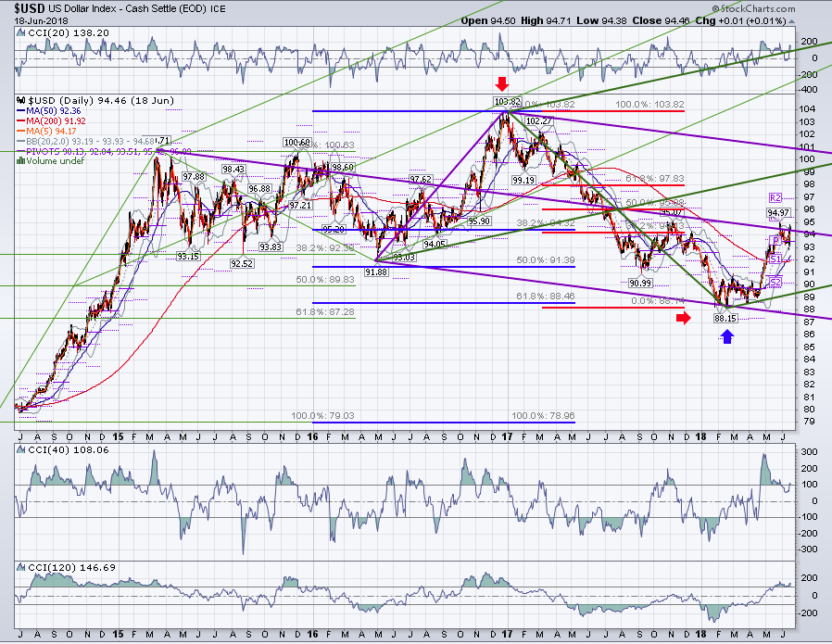Click the 61.8%: 87.28 Fibonacci label
Image resolution: width=832 pixels, height=644 pixels.
[325, 312]
